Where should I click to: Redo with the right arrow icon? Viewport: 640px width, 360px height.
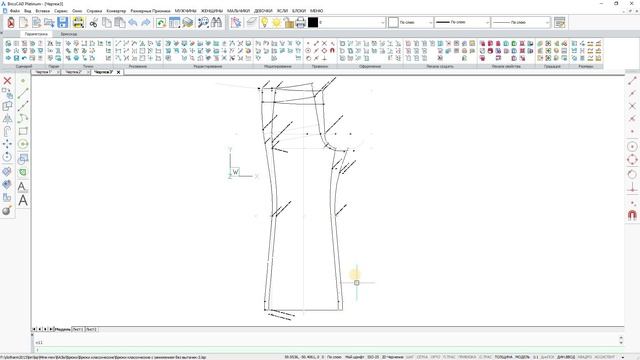pos(146,22)
